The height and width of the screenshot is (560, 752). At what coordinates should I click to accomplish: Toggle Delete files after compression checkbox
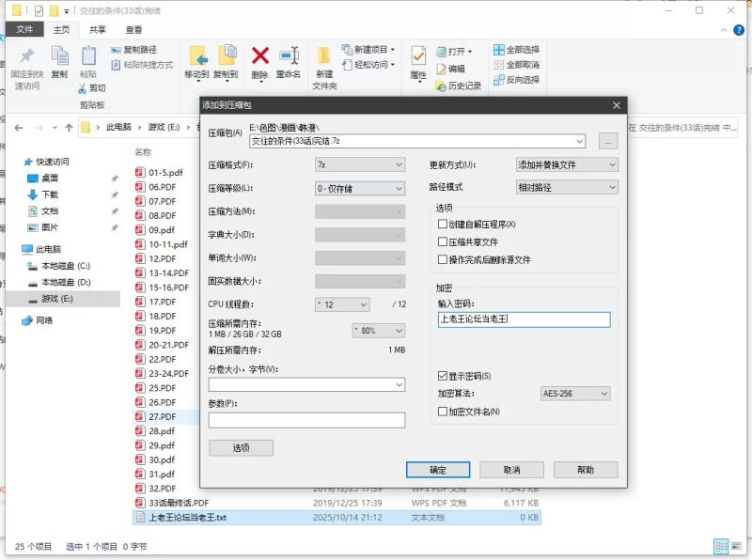[443, 259]
